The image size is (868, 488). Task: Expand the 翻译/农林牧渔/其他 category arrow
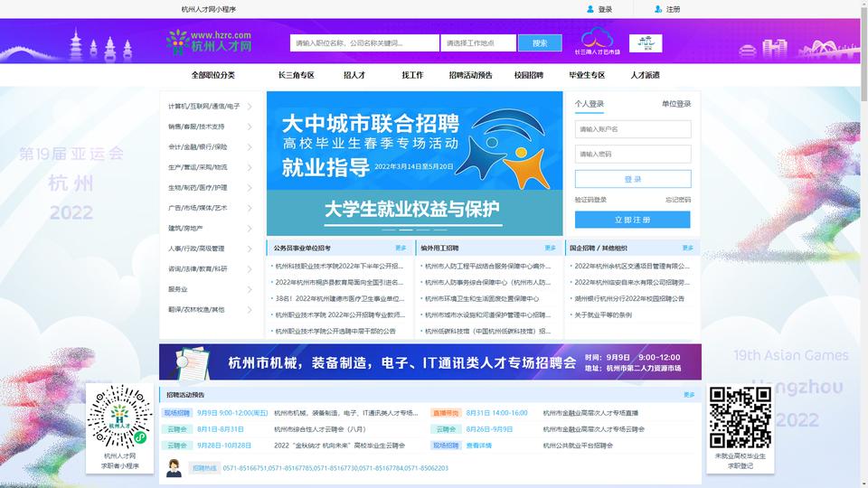[x=250, y=310]
